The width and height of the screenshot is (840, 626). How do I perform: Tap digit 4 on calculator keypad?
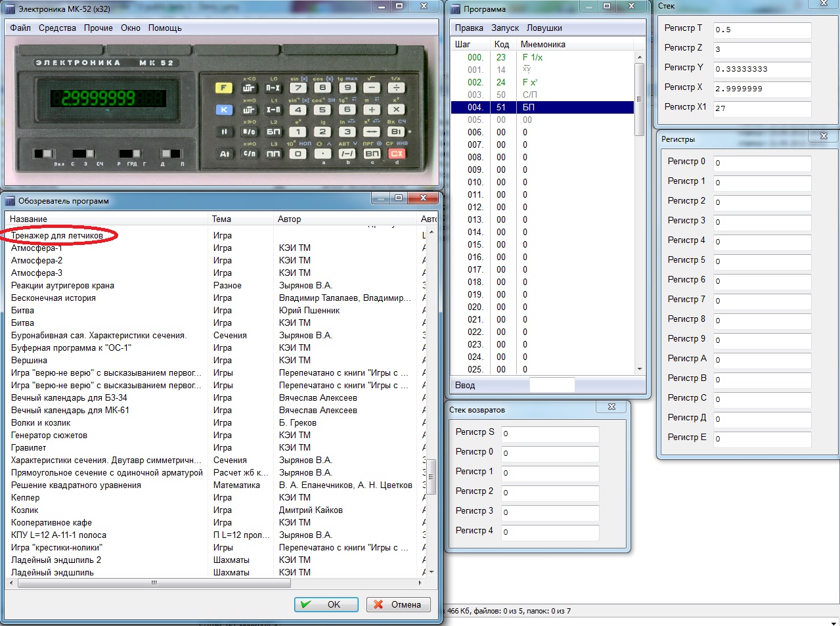pyautogui.click(x=298, y=110)
